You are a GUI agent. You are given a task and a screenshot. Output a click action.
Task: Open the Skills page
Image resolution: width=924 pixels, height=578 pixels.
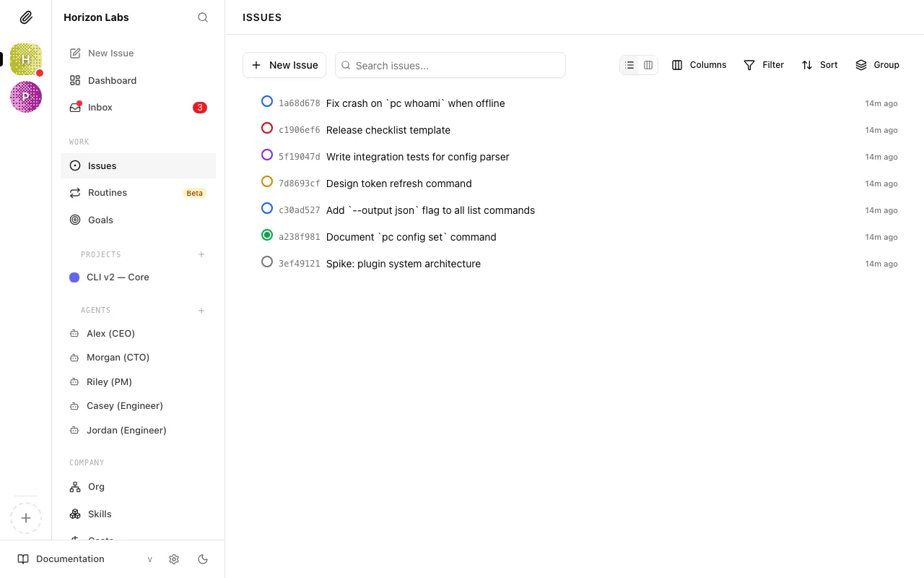138,514
